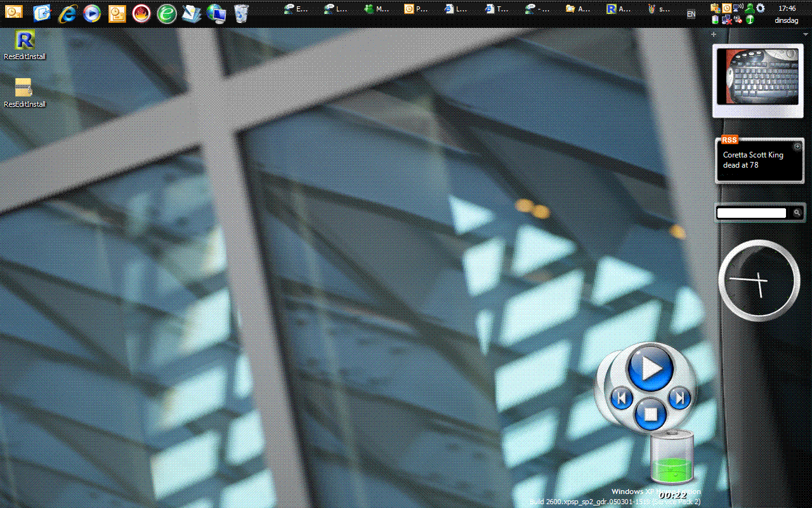Click the magnifier button next to the search box
This screenshot has height=508, width=812.
pos(797,212)
